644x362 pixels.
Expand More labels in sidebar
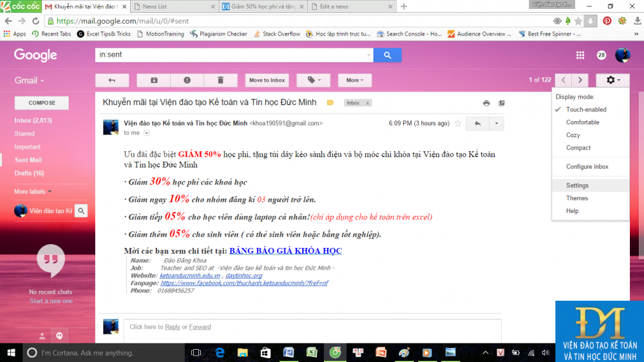tap(33, 191)
